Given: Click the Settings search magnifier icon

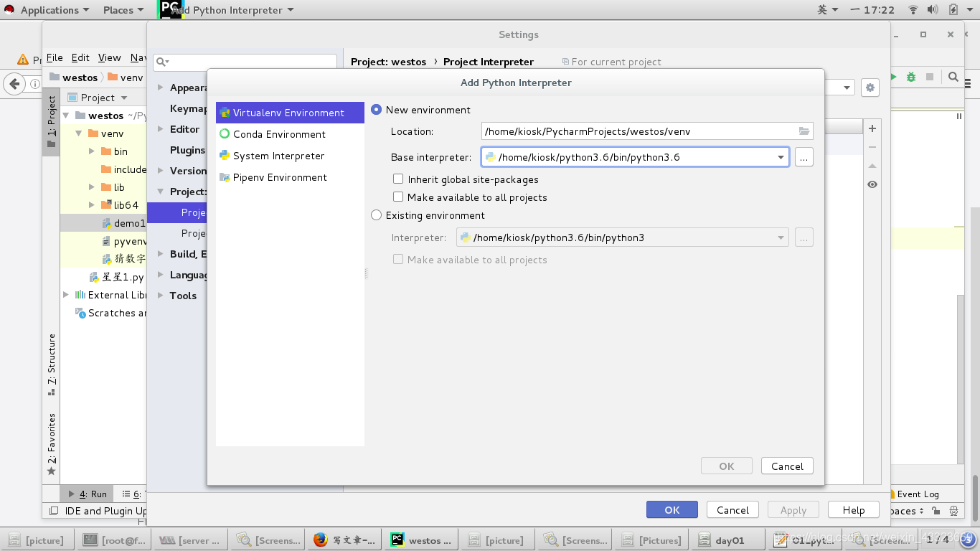Looking at the screenshot, I should point(162,62).
